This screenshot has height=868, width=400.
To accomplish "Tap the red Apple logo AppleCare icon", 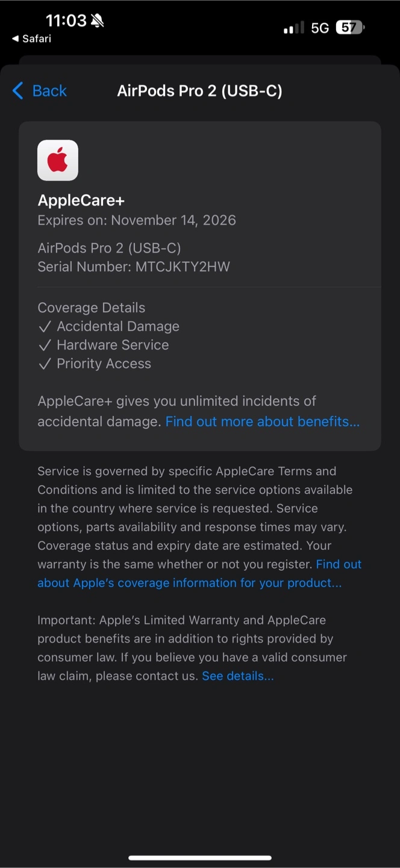I will (x=58, y=160).
